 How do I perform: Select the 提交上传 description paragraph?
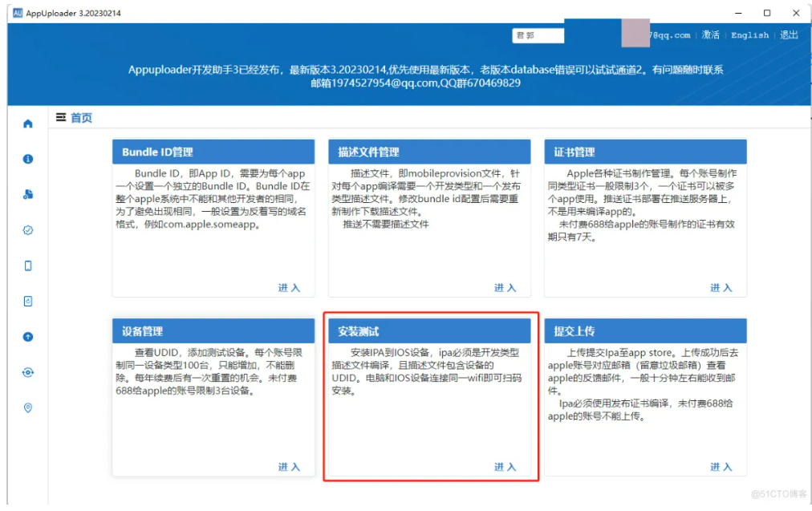644,384
